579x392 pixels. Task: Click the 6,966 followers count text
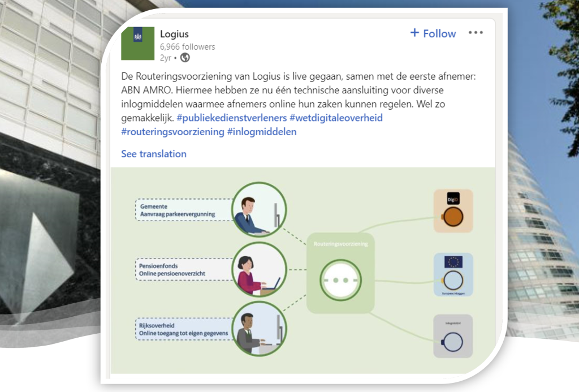coord(187,47)
